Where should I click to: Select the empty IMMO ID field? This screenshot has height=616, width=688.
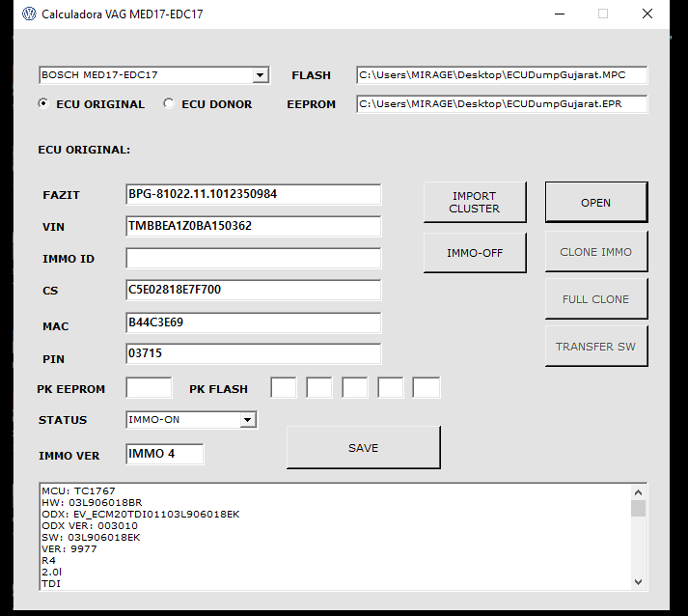[253, 259]
